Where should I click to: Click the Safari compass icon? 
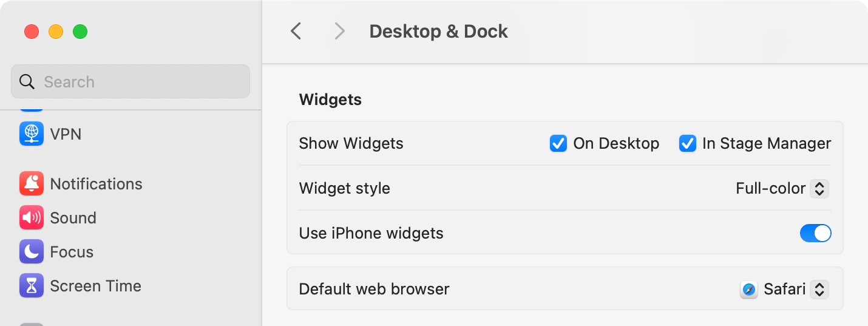click(x=749, y=290)
